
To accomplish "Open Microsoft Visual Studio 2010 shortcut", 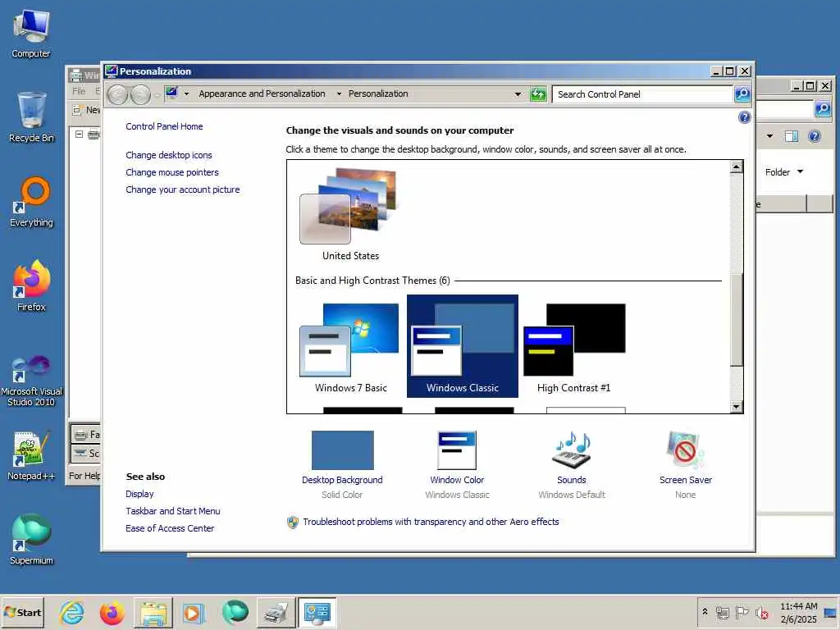I will click(x=31, y=381).
